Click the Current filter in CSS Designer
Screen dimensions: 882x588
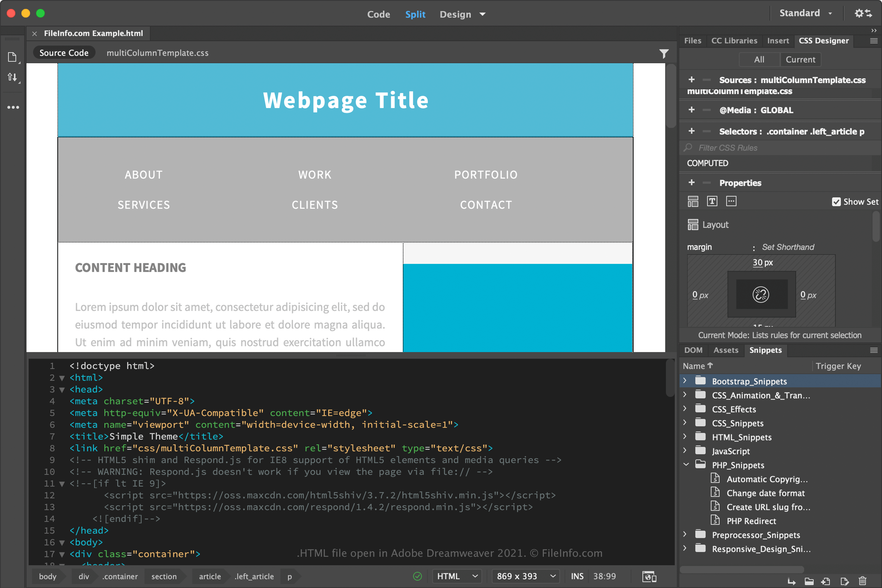pyautogui.click(x=801, y=59)
